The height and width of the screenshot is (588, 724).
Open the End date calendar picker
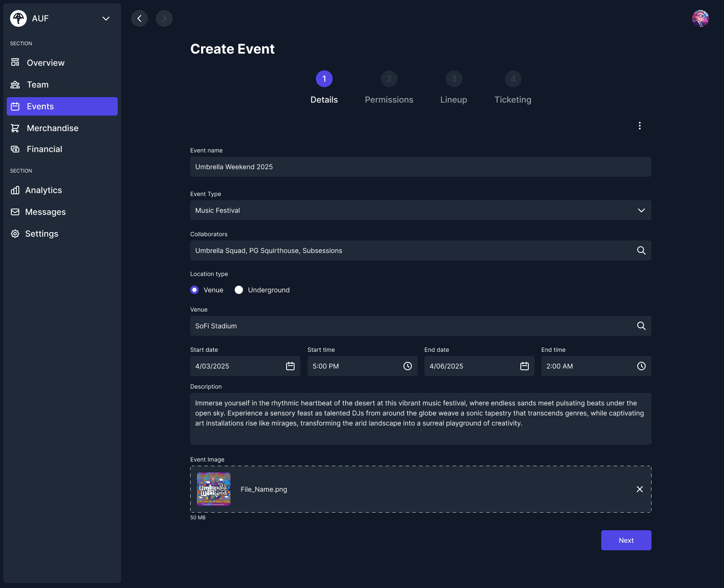[524, 366]
